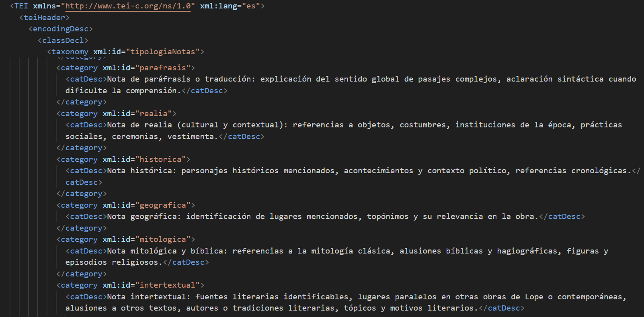Click the word "relevancia" in geográfica note
The image size is (644, 317).
click(x=460, y=217)
